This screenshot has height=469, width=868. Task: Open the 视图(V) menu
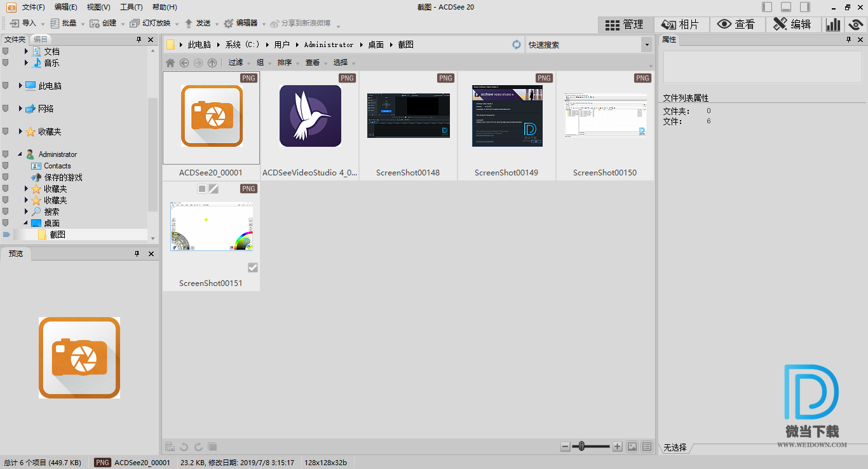(98, 7)
